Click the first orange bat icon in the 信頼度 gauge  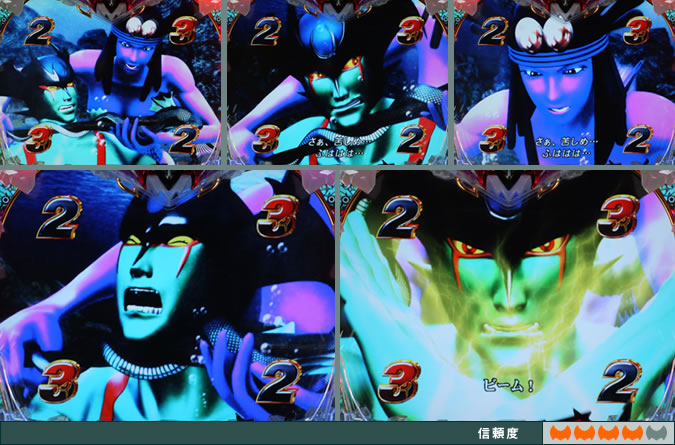click(x=561, y=433)
